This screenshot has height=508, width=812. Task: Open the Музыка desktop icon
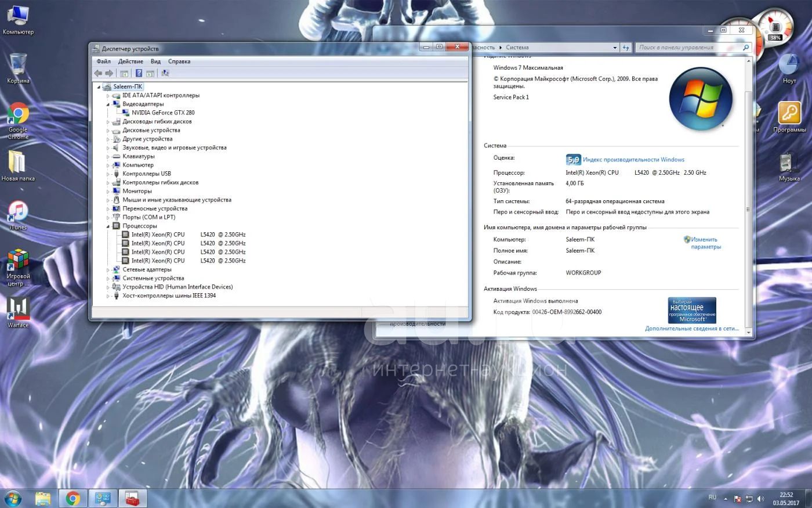[x=789, y=167]
